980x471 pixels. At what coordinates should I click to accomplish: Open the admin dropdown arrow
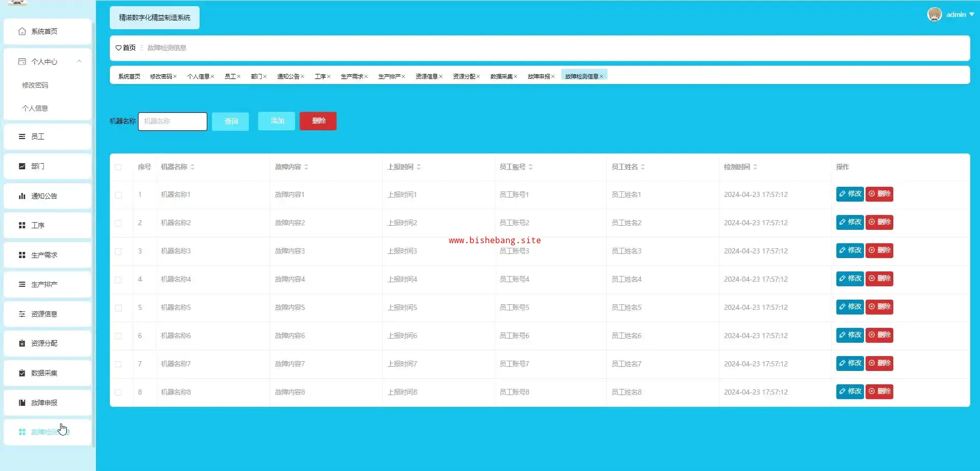pos(972,14)
